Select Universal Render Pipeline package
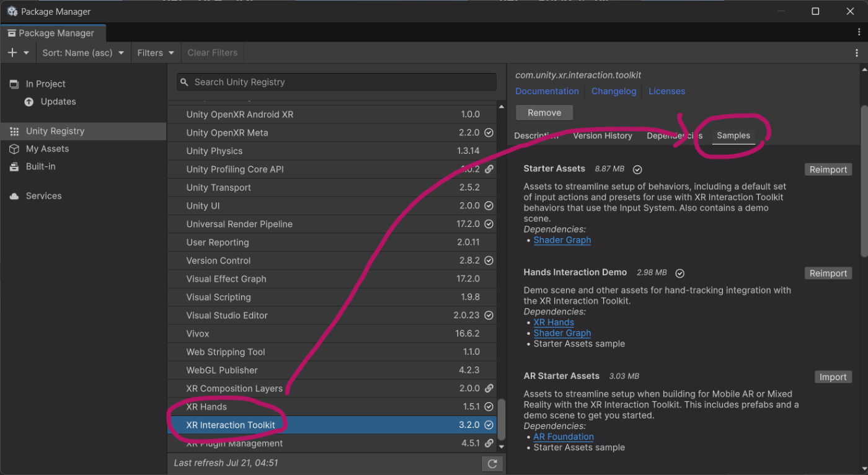The height and width of the screenshot is (475, 868). [x=332, y=224]
